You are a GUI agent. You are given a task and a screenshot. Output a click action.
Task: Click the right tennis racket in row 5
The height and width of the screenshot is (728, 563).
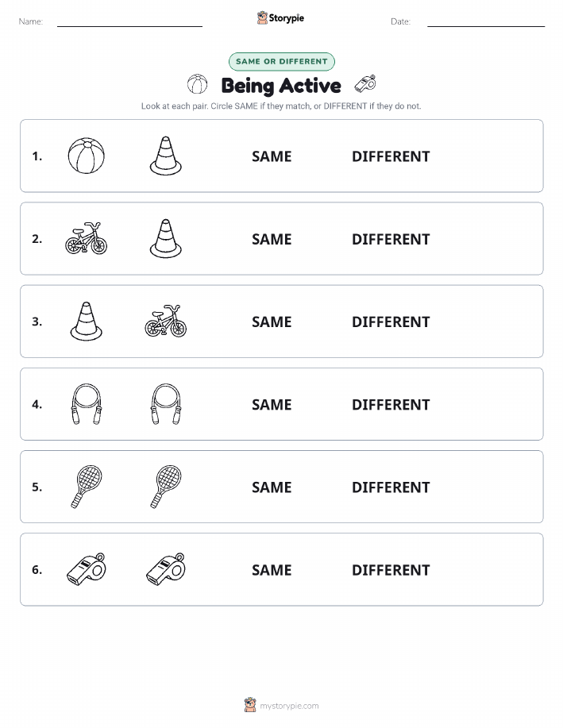166,487
